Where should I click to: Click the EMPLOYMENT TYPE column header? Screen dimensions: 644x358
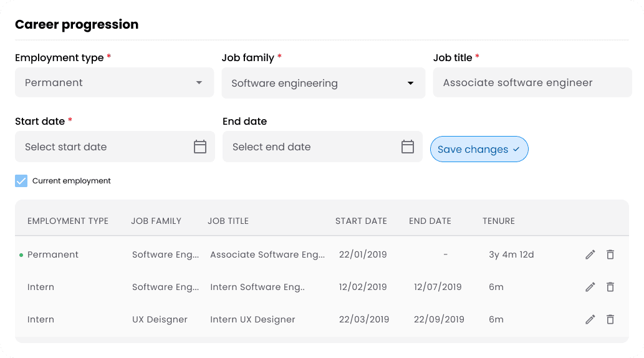(x=68, y=221)
